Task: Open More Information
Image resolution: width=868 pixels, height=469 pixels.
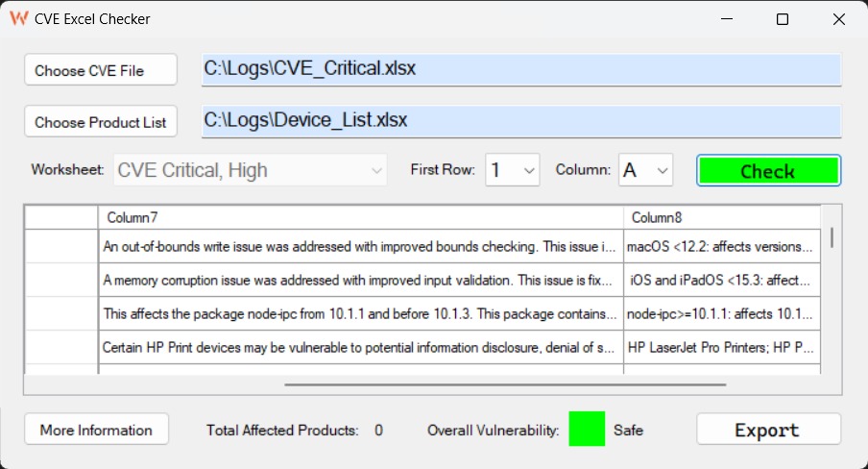Action: (96, 430)
